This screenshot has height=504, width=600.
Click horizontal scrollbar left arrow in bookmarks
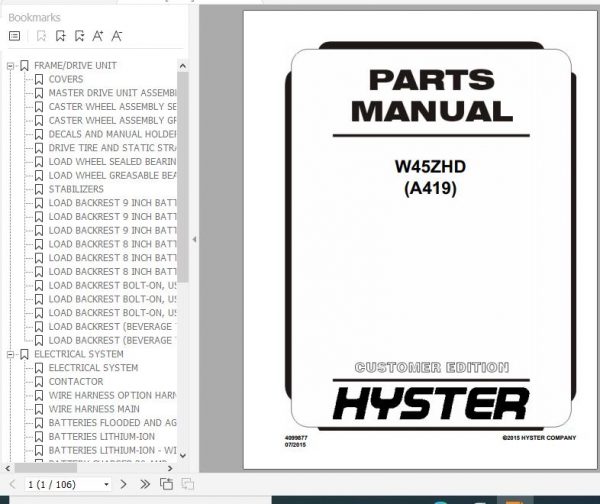tap(8, 468)
